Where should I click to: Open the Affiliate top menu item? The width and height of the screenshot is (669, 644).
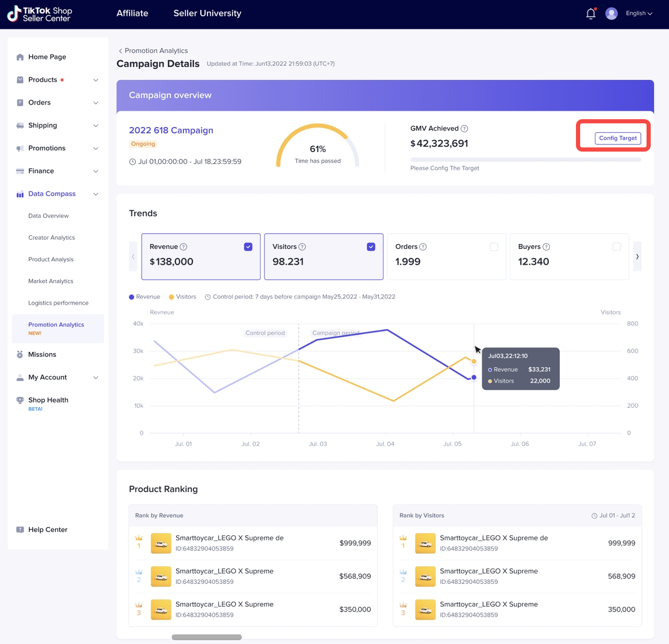tap(132, 14)
